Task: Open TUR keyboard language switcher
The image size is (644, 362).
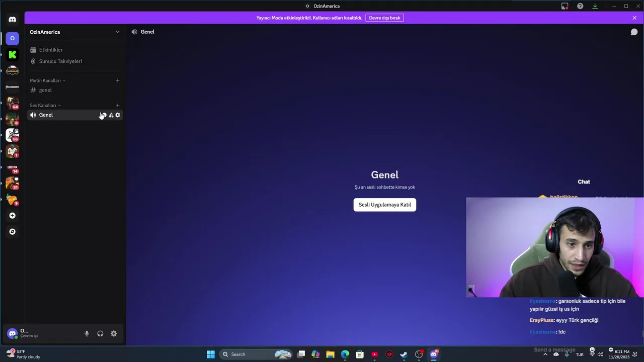Action: tap(580, 354)
